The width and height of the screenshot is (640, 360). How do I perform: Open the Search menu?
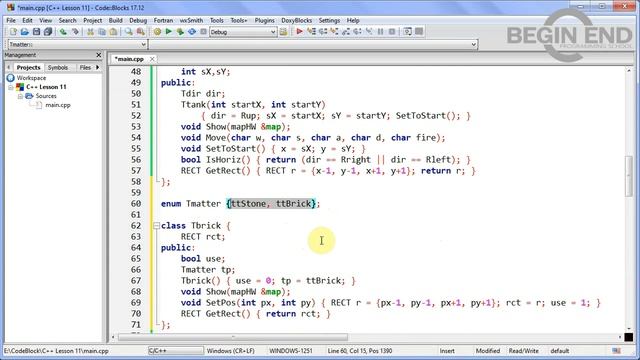point(67,20)
